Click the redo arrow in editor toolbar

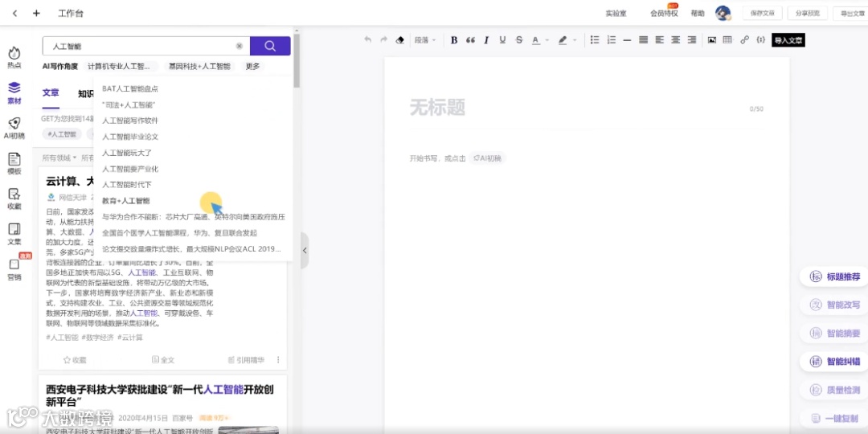click(383, 40)
